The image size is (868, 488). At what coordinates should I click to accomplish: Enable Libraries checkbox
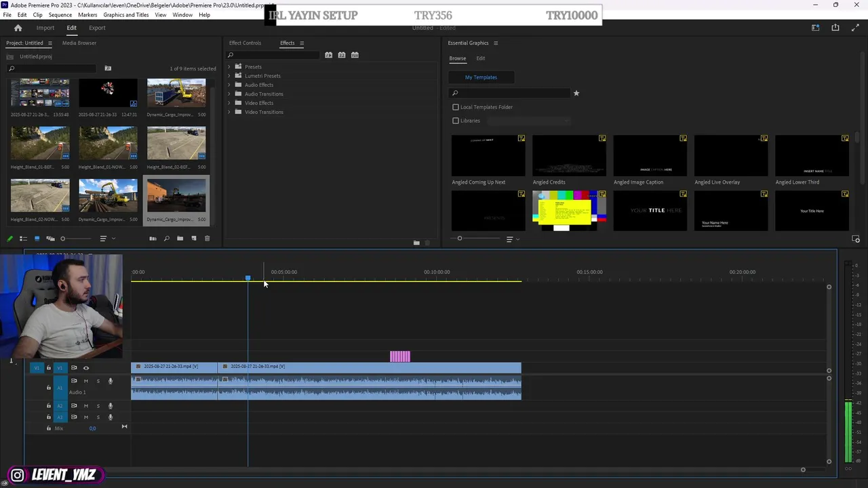(456, 121)
